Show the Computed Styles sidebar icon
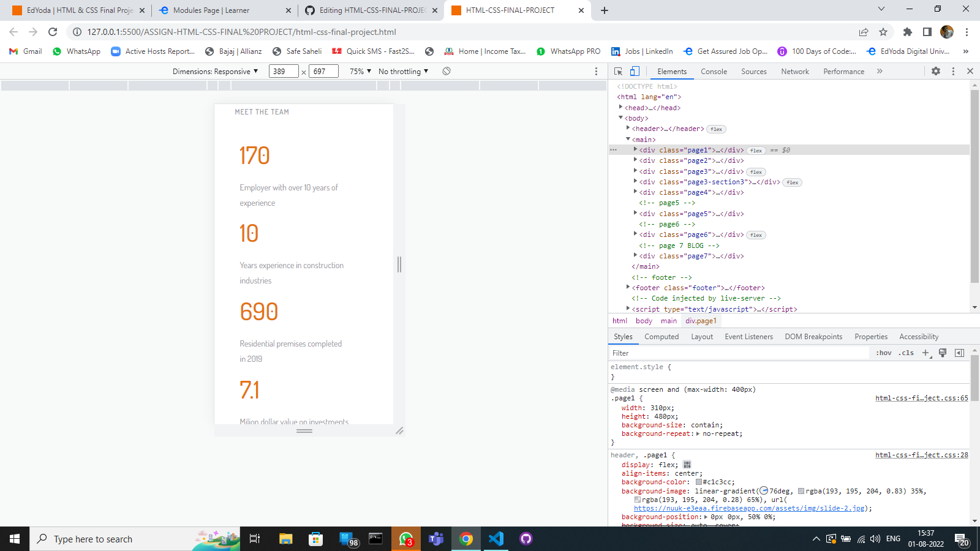This screenshot has height=551, width=980. [x=959, y=353]
